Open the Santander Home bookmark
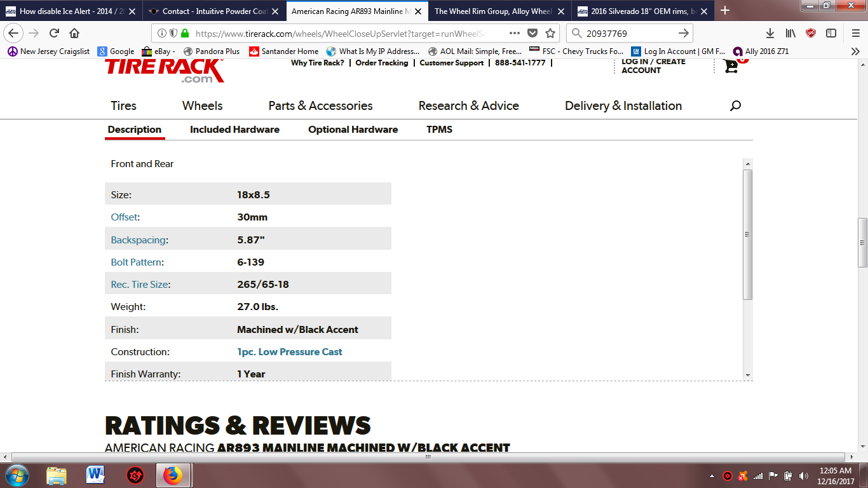The image size is (868, 488). (x=283, y=51)
